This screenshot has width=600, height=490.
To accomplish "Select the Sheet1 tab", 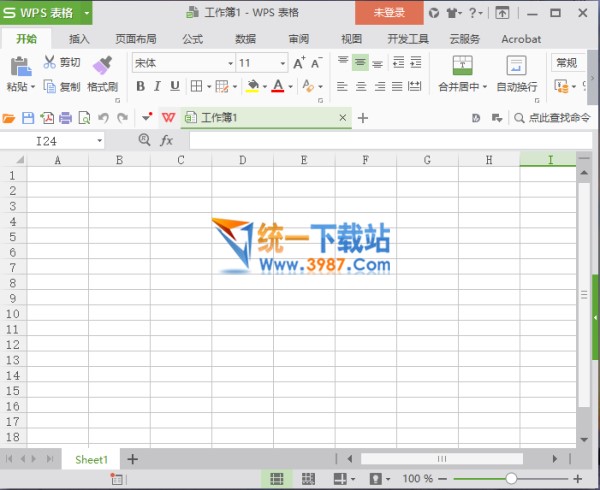I will [91, 459].
